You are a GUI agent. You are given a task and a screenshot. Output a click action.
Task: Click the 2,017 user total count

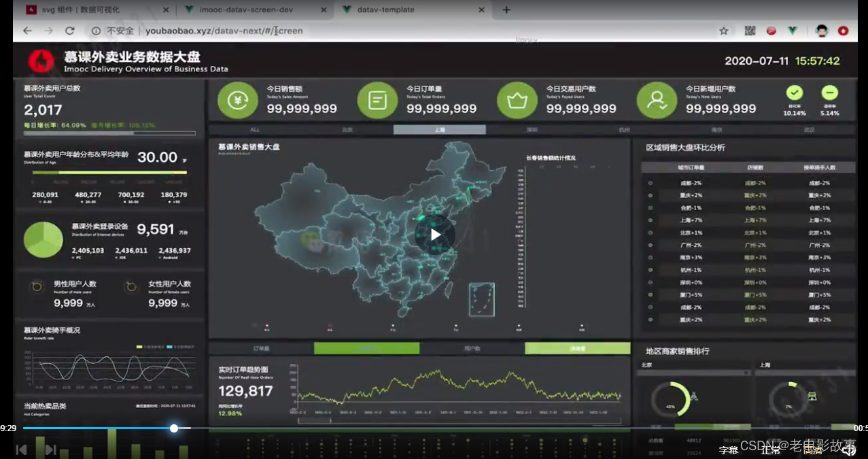(43, 109)
